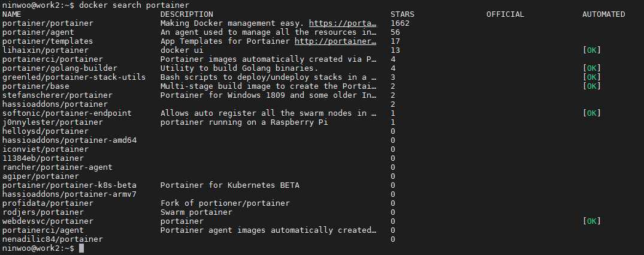This screenshot has width=644, height=255.
Task: Select the 'portainer/agent' row name
Action: click(38, 32)
